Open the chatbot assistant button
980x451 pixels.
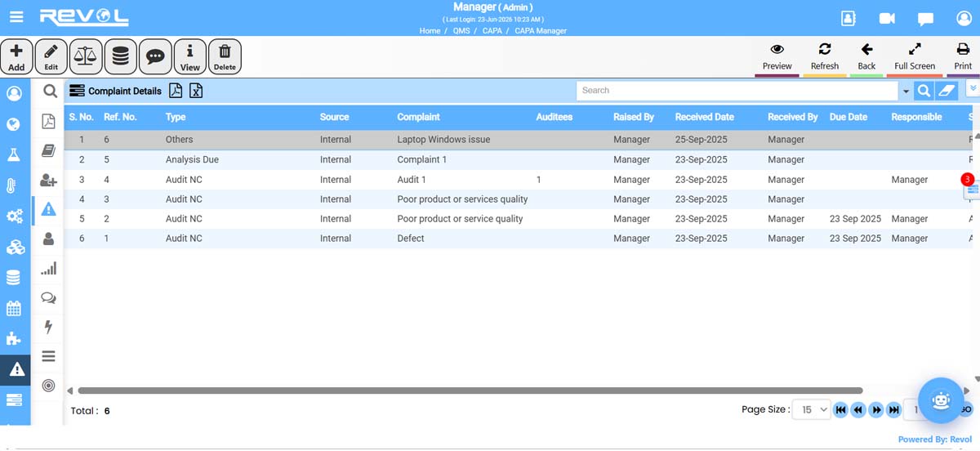point(941,400)
